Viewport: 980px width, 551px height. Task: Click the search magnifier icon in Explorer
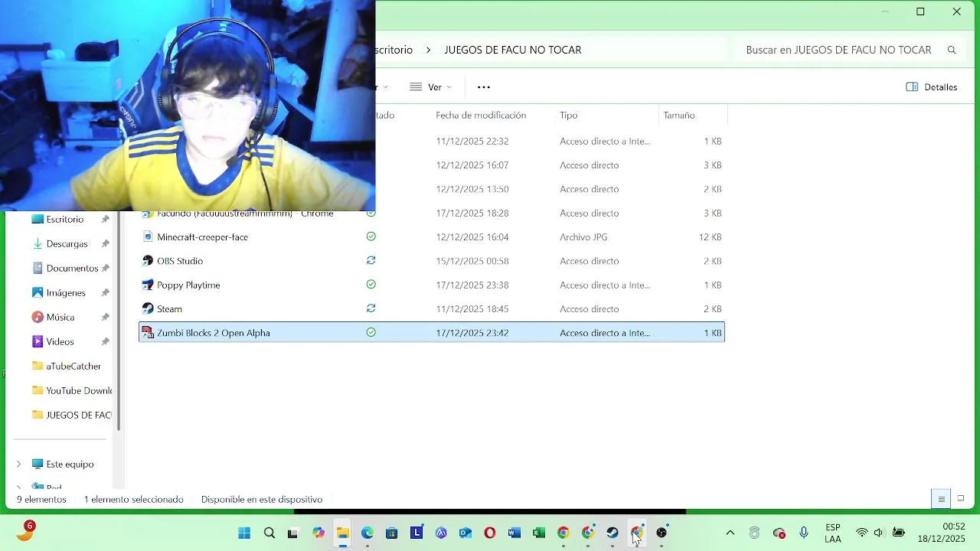click(952, 50)
